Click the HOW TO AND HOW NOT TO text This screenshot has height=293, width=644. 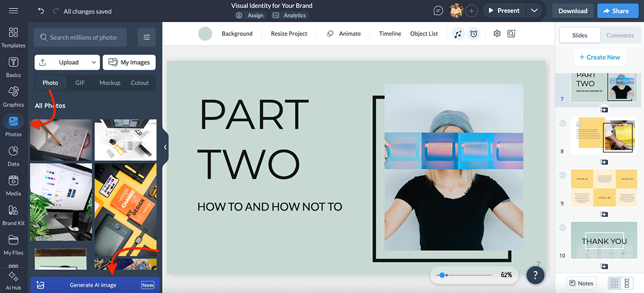coord(270,207)
